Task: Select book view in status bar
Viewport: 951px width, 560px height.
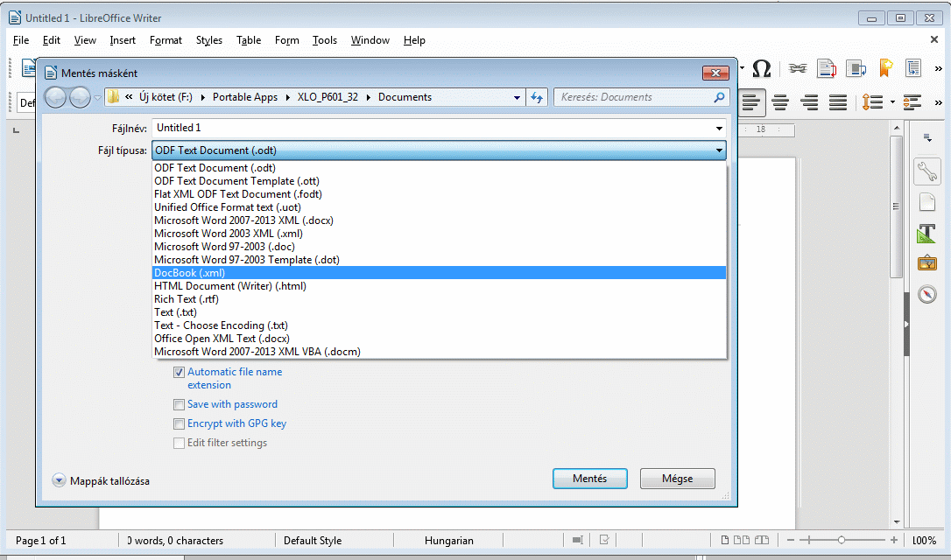Action: tap(762, 540)
